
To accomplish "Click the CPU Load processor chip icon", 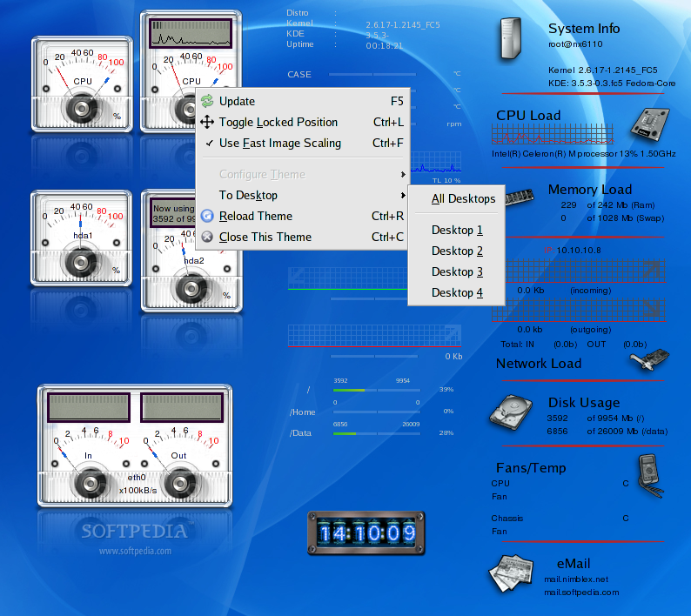I will point(650,124).
